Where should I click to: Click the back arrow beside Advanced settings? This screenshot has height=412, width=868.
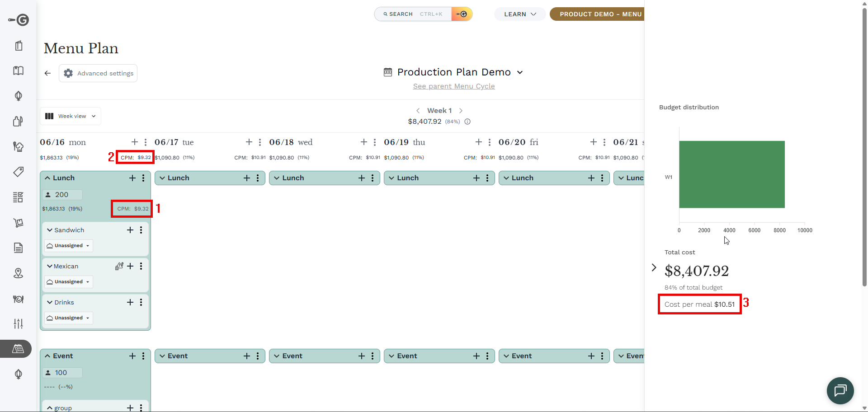[47, 73]
